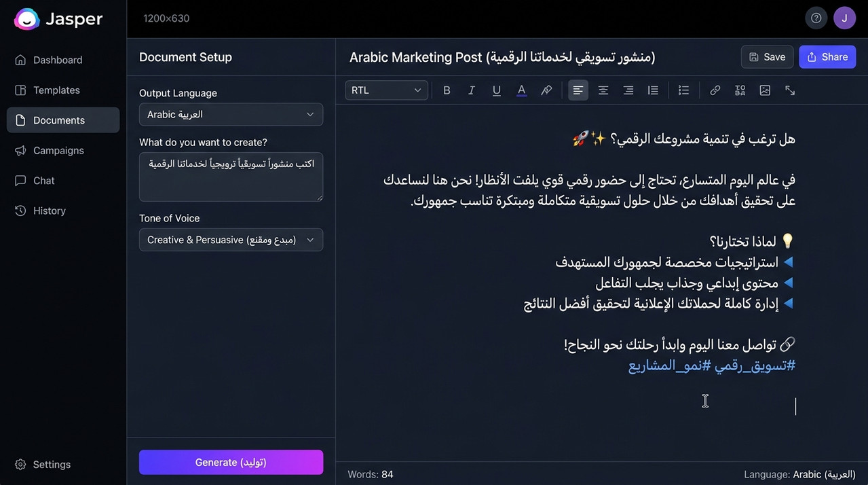Open the user avatar J menu
868x485 pixels.
[844, 18]
